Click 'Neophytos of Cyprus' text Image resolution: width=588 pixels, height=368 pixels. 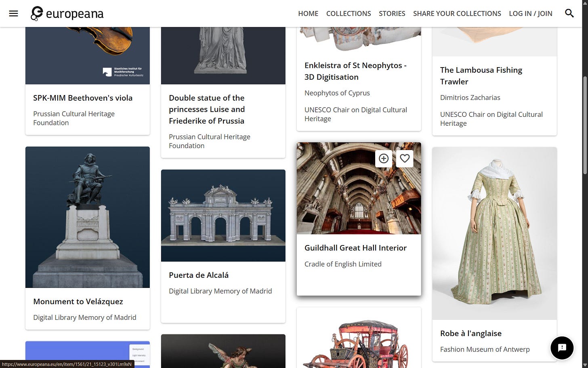pos(337,93)
